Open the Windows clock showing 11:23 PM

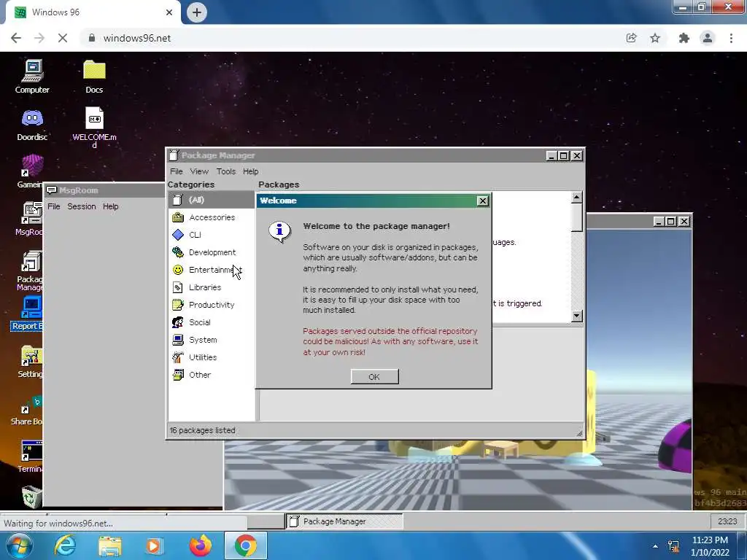click(x=711, y=546)
